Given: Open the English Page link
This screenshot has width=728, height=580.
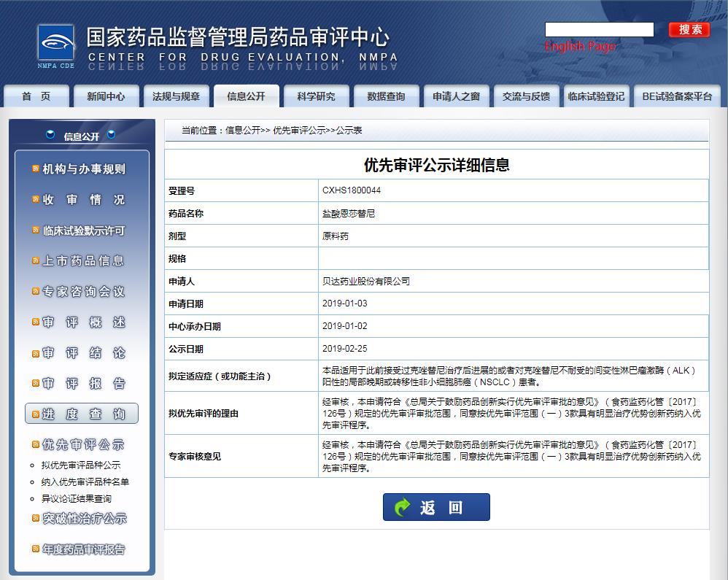Looking at the screenshot, I should (580, 47).
